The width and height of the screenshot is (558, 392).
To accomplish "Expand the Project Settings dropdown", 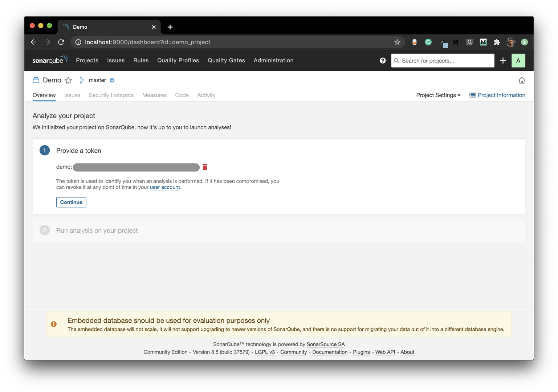I will [x=438, y=95].
